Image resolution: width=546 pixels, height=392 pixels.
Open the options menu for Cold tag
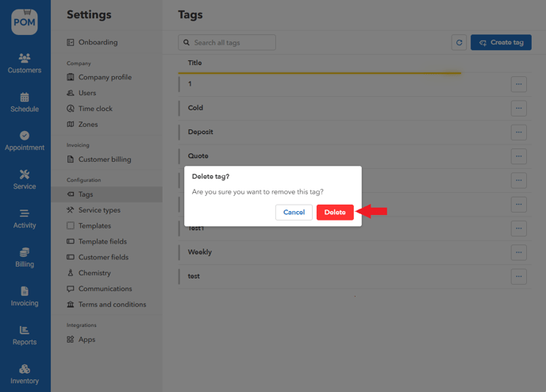click(518, 108)
